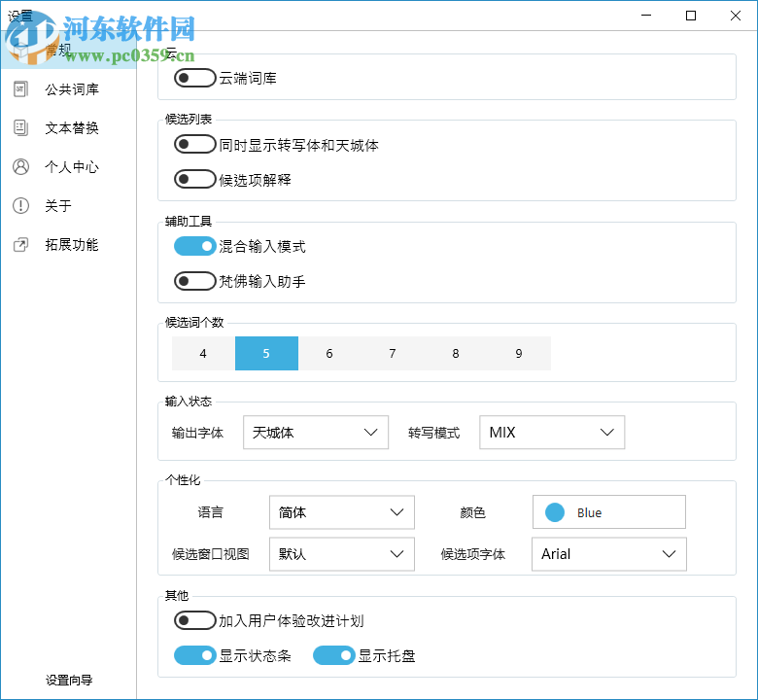Screen dimensions: 758x700
Task: Click the 个人中心 user icon
Action: [20, 166]
